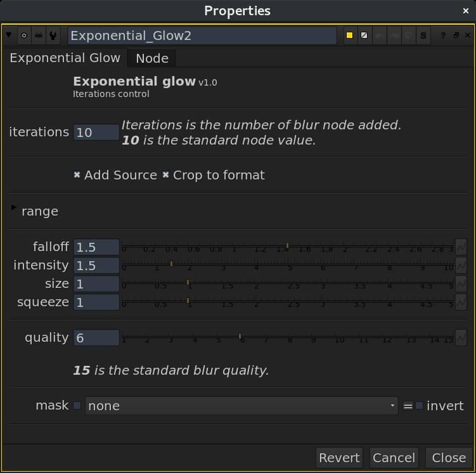Open the animation curve menu for falloff
476x473 pixels.
click(461, 247)
